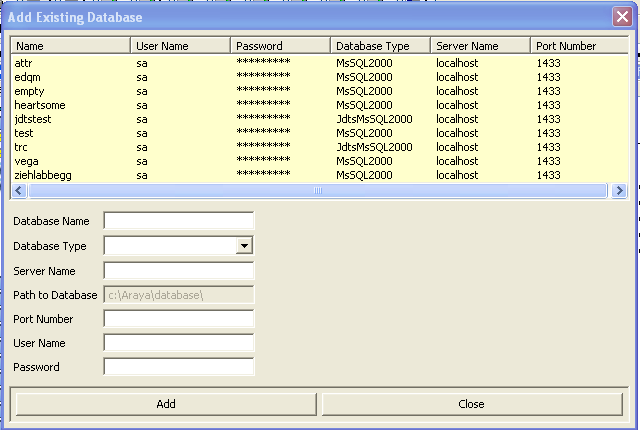Click the Database Type column header
The width and height of the screenshot is (640, 430).
pos(380,46)
